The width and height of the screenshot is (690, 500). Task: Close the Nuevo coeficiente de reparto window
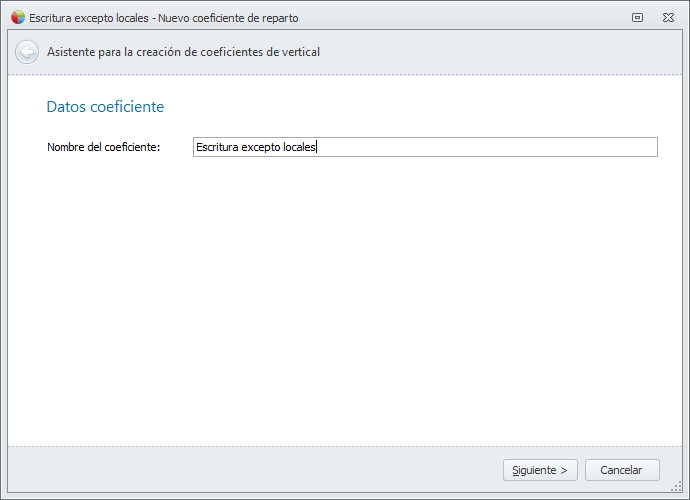click(x=668, y=18)
